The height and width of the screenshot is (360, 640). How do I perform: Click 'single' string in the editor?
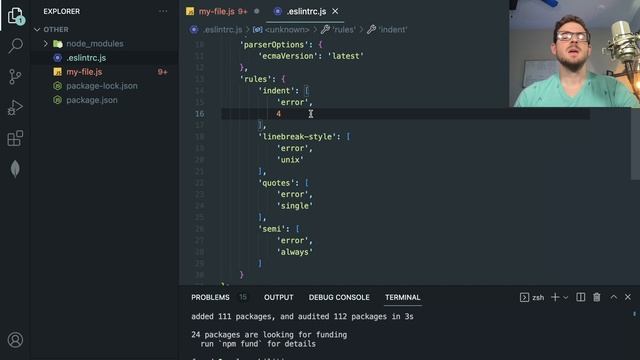pyautogui.click(x=295, y=206)
